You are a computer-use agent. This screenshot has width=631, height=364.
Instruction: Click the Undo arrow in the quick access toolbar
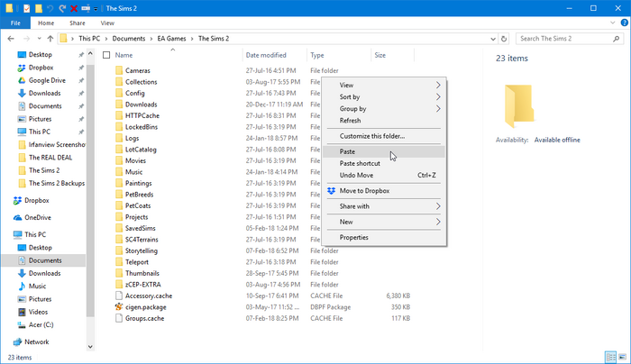pyautogui.click(x=50, y=8)
